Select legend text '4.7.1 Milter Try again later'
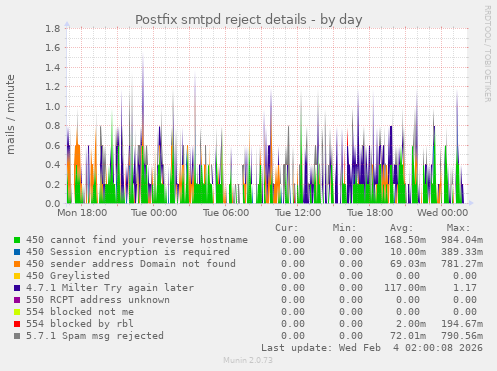 110,288
